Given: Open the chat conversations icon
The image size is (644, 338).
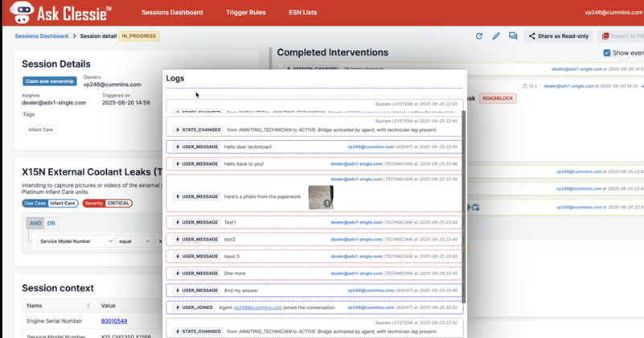Looking at the screenshot, I should tap(513, 36).
